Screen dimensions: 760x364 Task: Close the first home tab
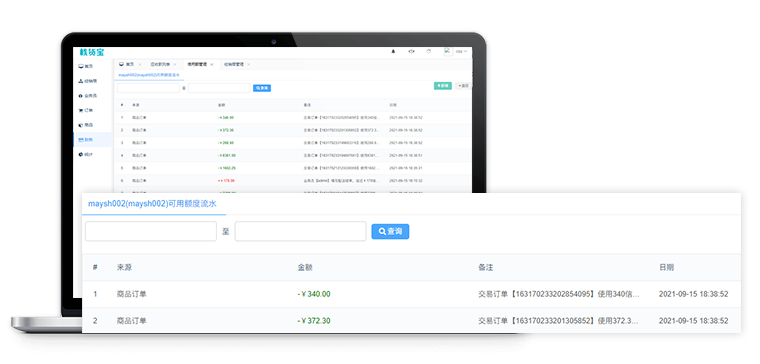[140, 64]
